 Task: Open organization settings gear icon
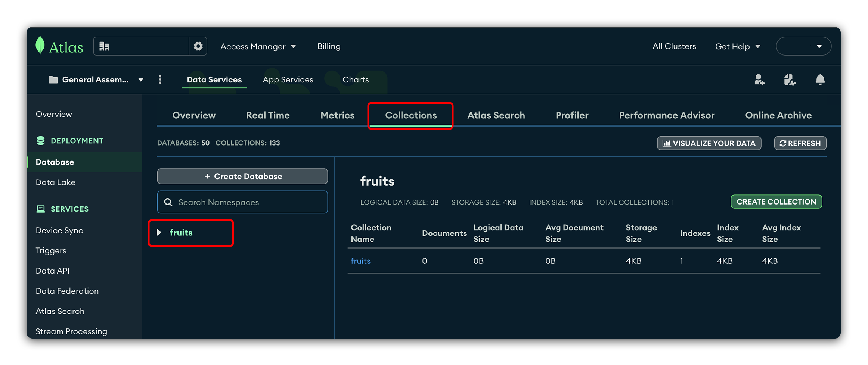click(x=198, y=46)
